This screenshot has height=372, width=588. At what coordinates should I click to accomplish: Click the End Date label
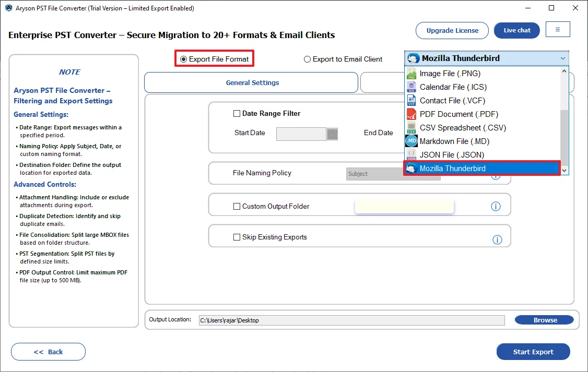[x=379, y=133]
